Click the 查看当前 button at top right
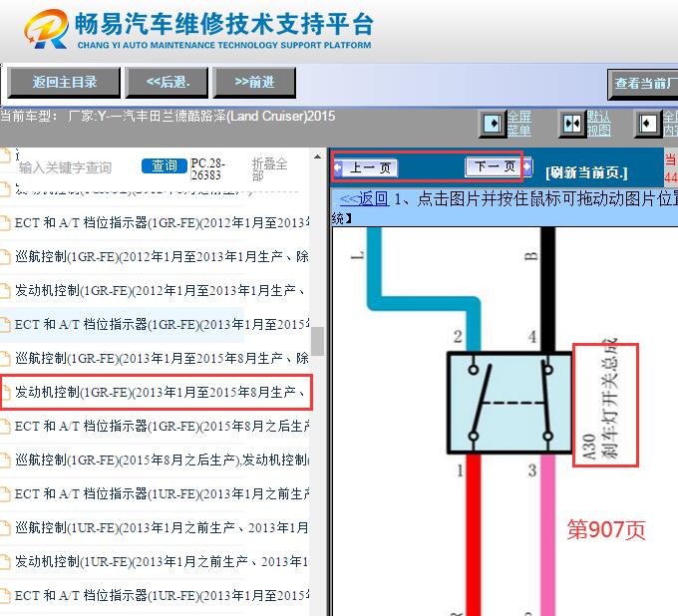This screenshot has width=678, height=616. pyautogui.click(x=643, y=84)
